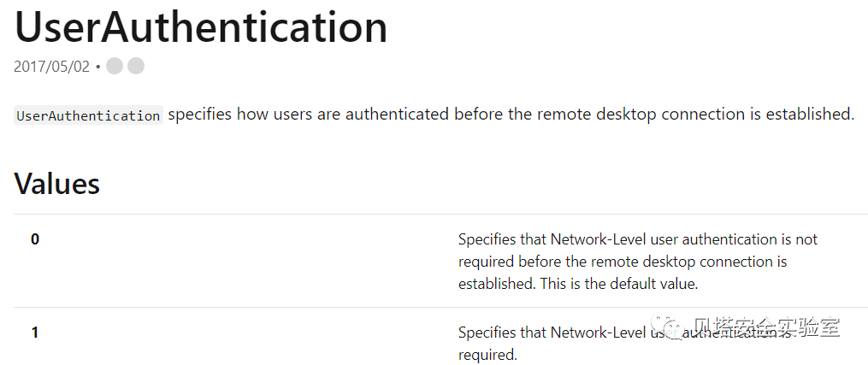Click the first contributor avatar circle
The width and height of the screenshot is (868, 365).
pos(115,66)
